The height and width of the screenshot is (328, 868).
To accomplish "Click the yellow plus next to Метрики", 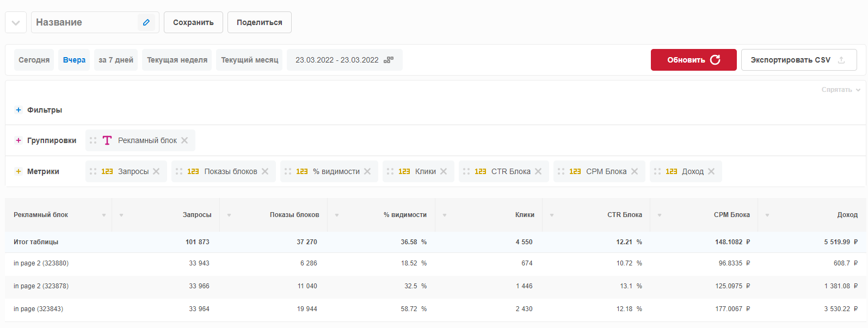I will 19,171.
